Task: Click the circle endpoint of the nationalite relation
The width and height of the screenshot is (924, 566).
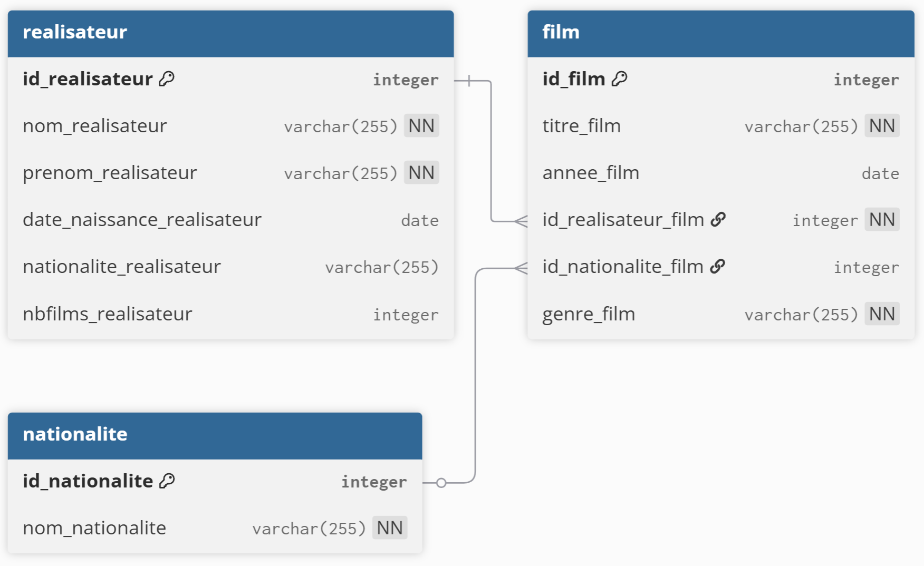Action: [441, 483]
